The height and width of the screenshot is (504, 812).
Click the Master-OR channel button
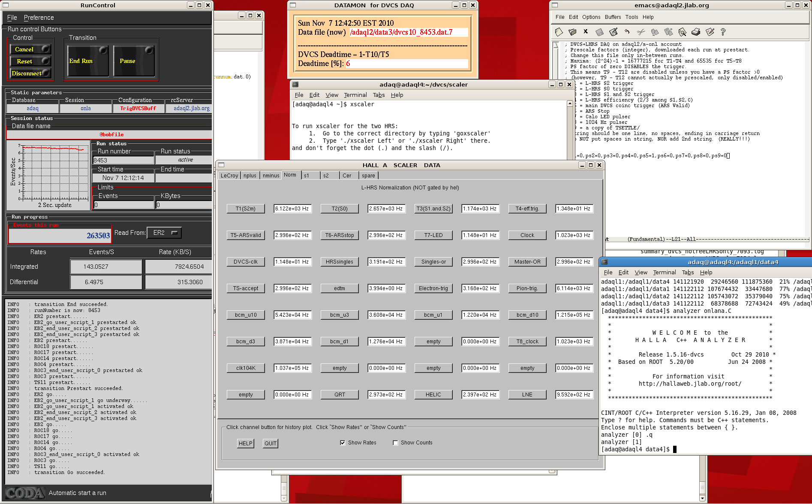527,262
